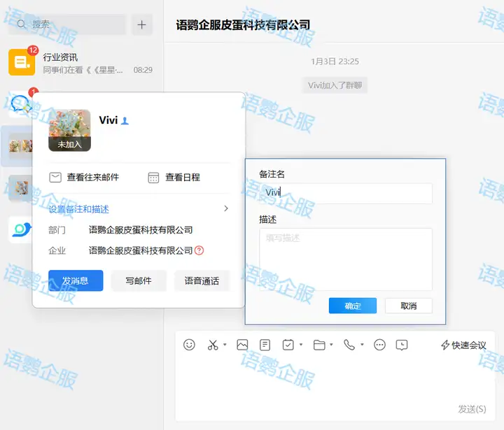Click 发消息 to send a message
Viewport: 504px width, 430px height.
(76, 281)
